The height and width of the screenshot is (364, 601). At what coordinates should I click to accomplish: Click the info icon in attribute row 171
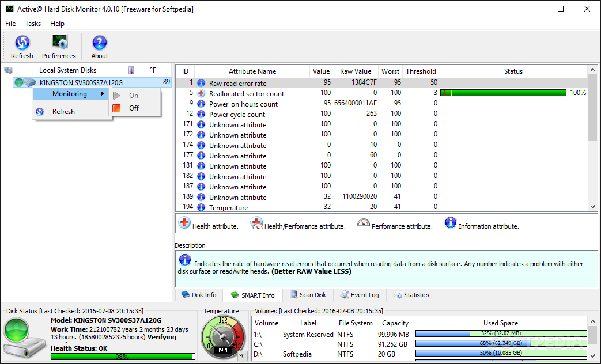pos(201,124)
